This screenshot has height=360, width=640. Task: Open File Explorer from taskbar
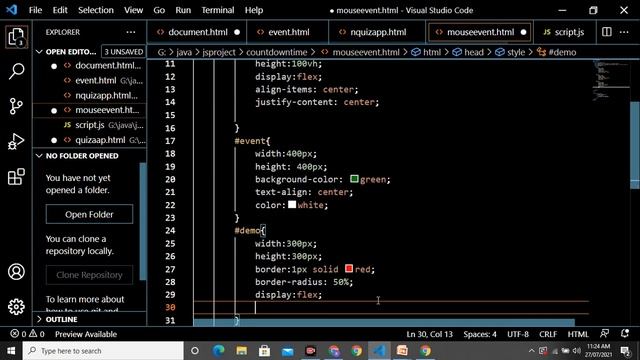tap(241, 351)
